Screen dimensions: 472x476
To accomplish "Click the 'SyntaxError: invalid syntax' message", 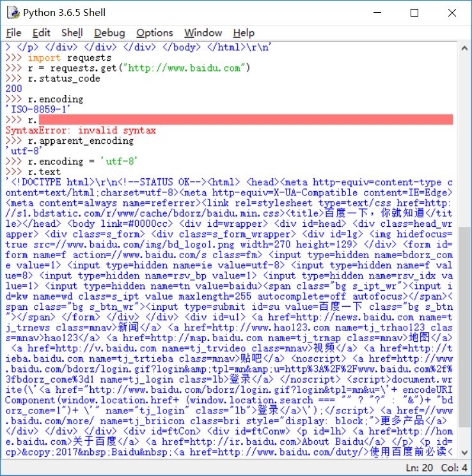I will (81, 130).
